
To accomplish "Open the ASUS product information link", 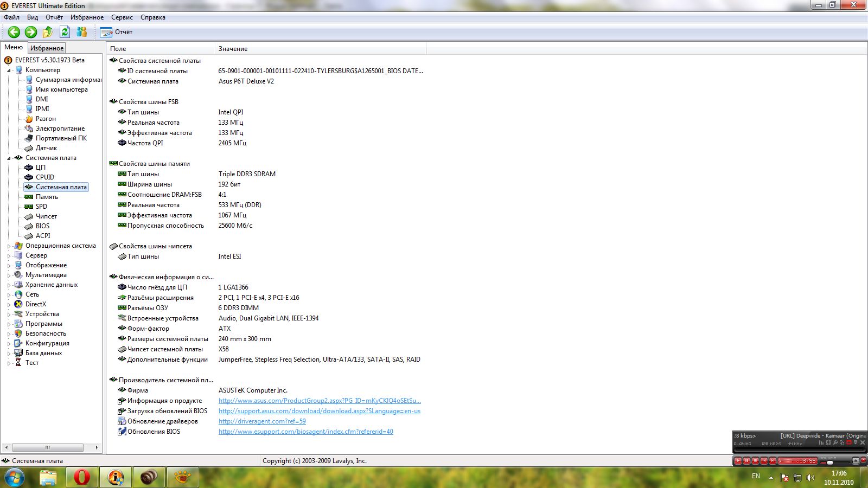I will pyautogui.click(x=320, y=401).
